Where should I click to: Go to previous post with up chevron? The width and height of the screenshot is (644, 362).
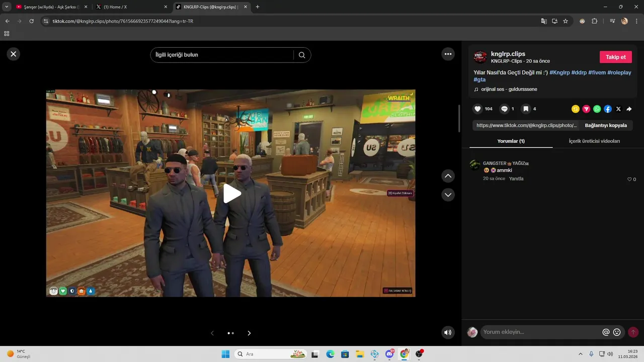448,176
